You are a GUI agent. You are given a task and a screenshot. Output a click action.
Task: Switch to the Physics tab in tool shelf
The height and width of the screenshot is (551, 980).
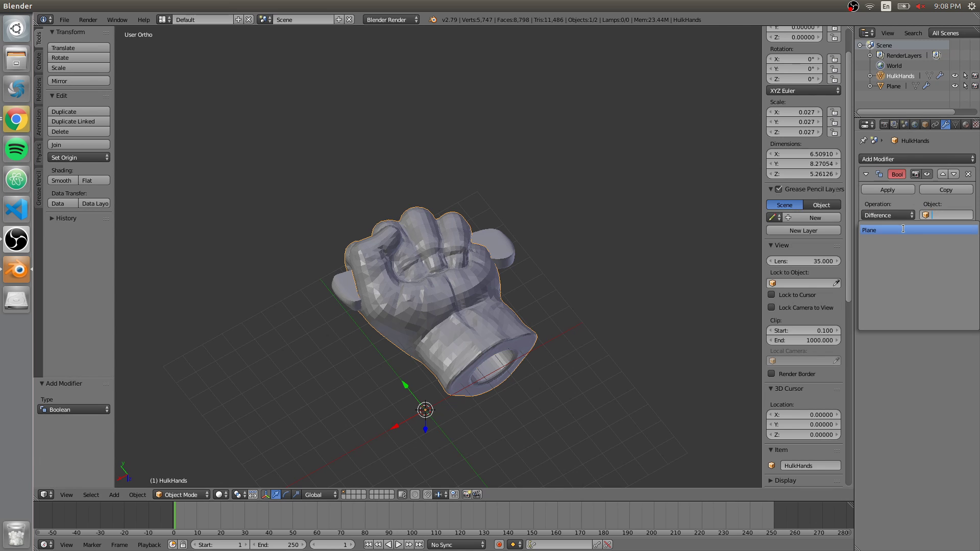point(39,153)
